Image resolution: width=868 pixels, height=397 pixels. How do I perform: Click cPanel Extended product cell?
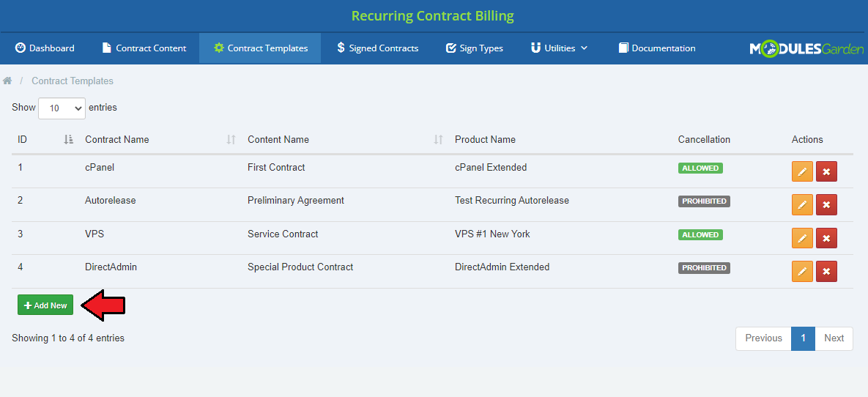click(x=491, y=167)
